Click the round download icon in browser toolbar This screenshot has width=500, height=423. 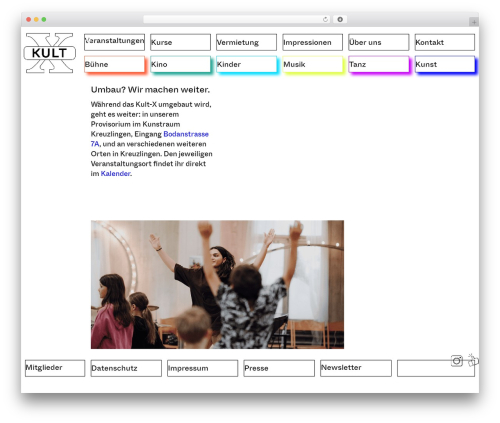(340, 20)
